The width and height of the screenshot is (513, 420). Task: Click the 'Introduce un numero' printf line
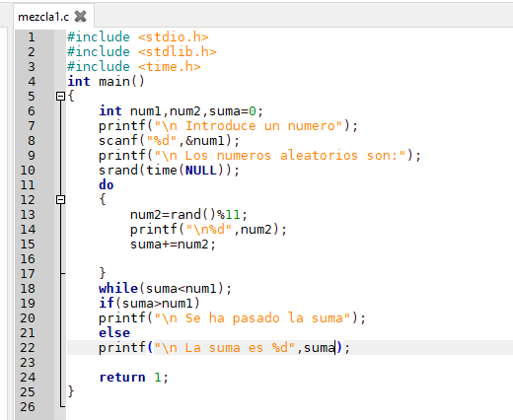click(x=228, y=125)
